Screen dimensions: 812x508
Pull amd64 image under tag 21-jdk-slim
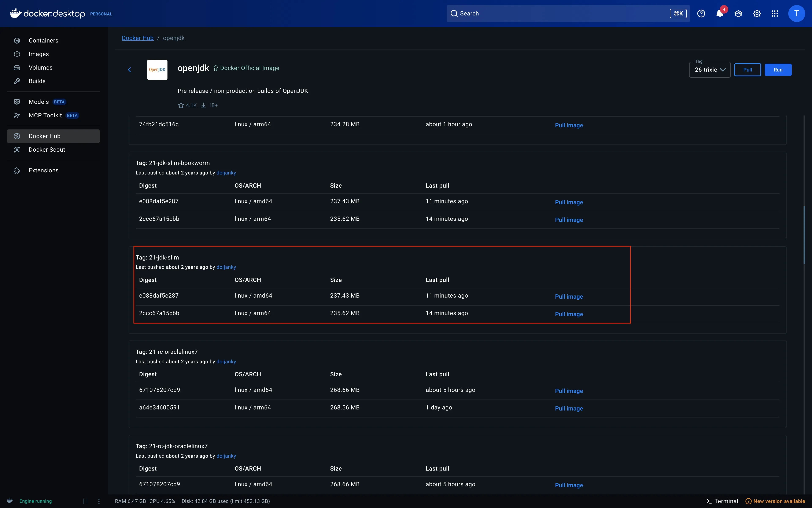click(569, 297)
